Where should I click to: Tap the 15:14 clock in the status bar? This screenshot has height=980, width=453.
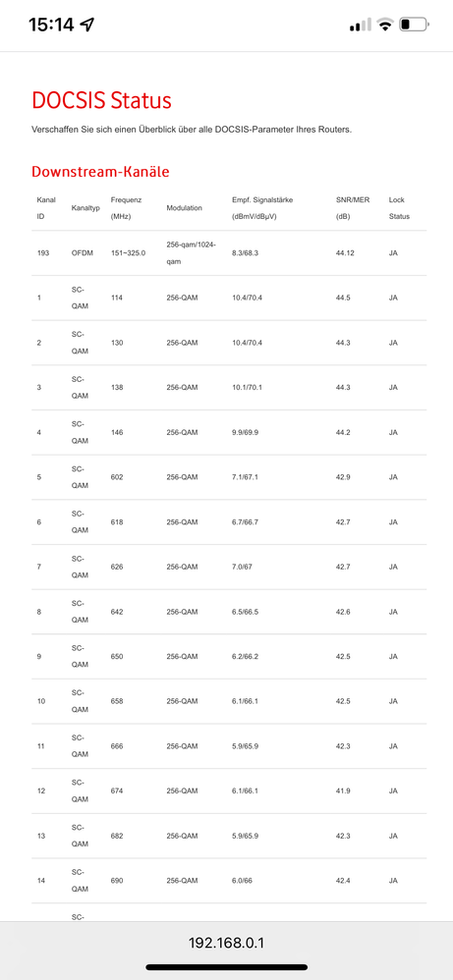pyautogui.click(x=51, y=25)
